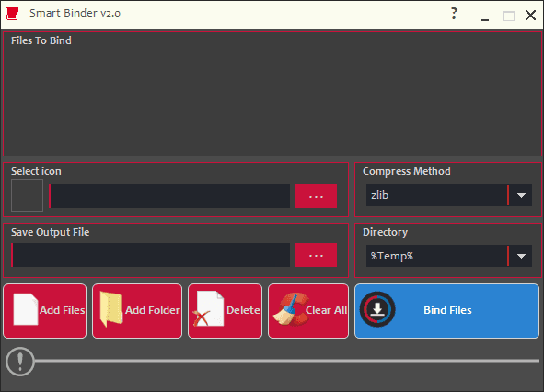Start binding with the Bind Files button
Screen dimensions: 544x392
pos(446,311)
